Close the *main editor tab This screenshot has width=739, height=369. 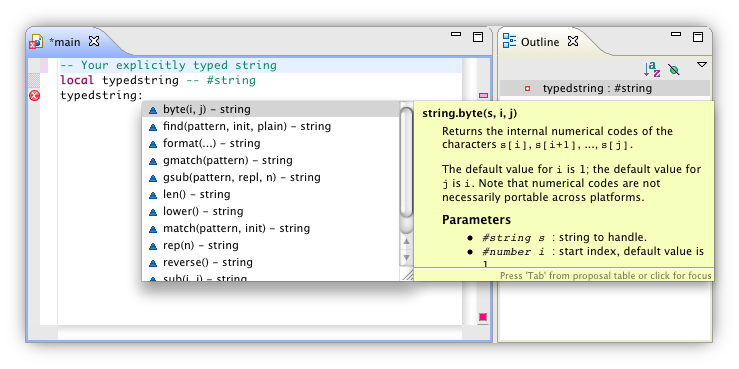[x=94, y=41]
